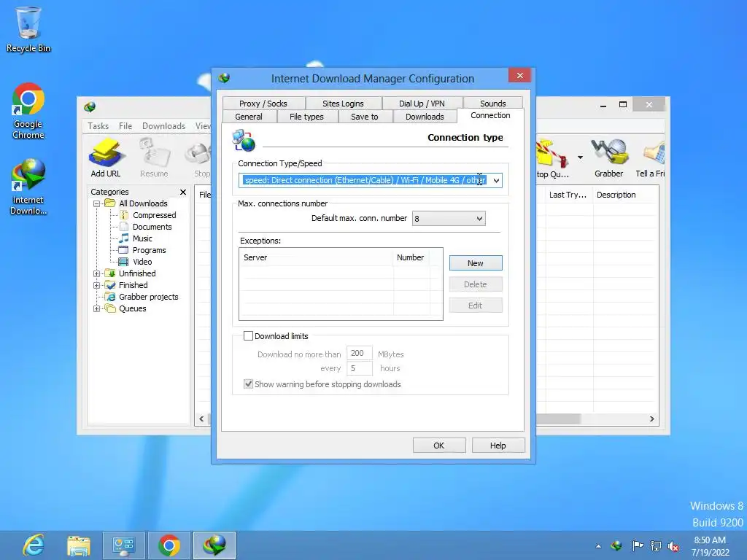Click the Chrome taskbar icon
Image resolution: width=747 pixels, height=560 pixels.
coord(169,545)
